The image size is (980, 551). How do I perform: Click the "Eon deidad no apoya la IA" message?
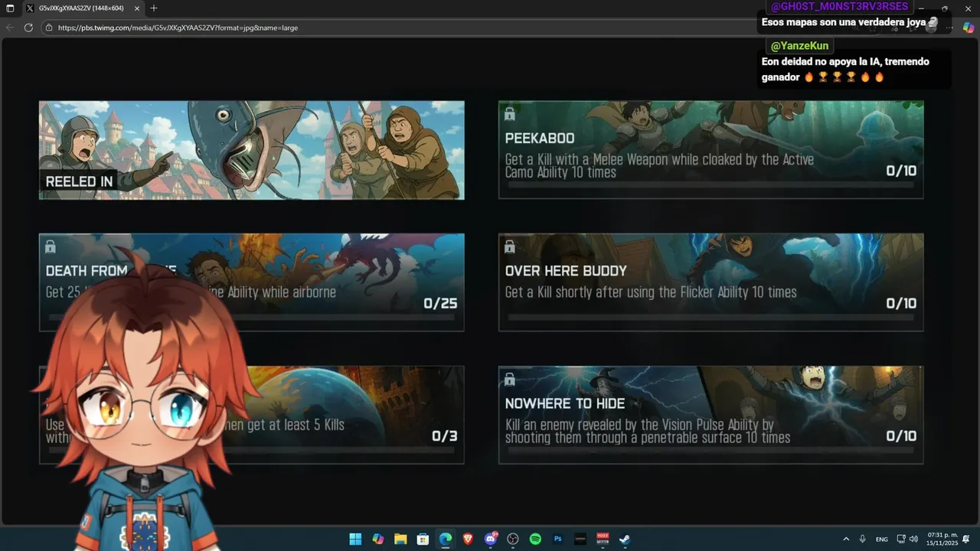click(845, 69)
